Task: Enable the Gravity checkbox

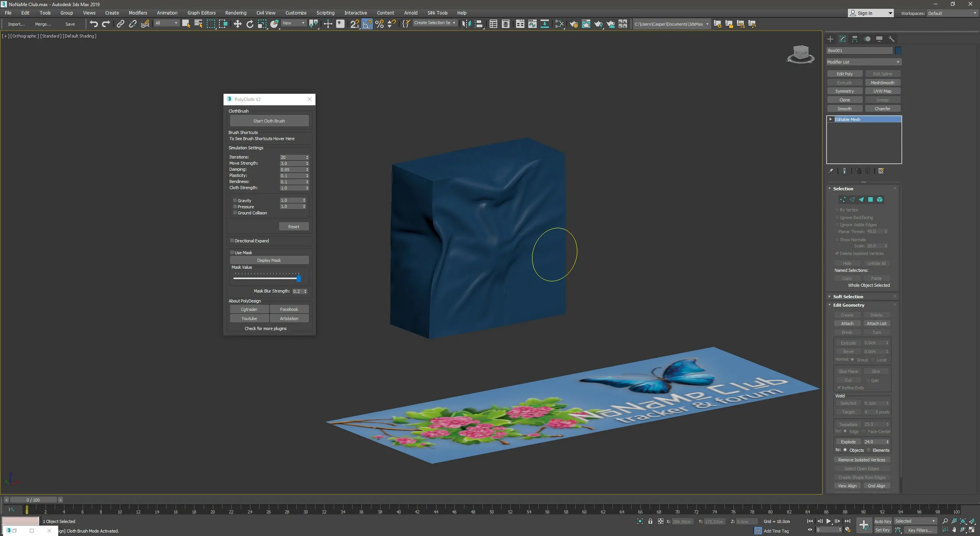Action: pos(235,200)
